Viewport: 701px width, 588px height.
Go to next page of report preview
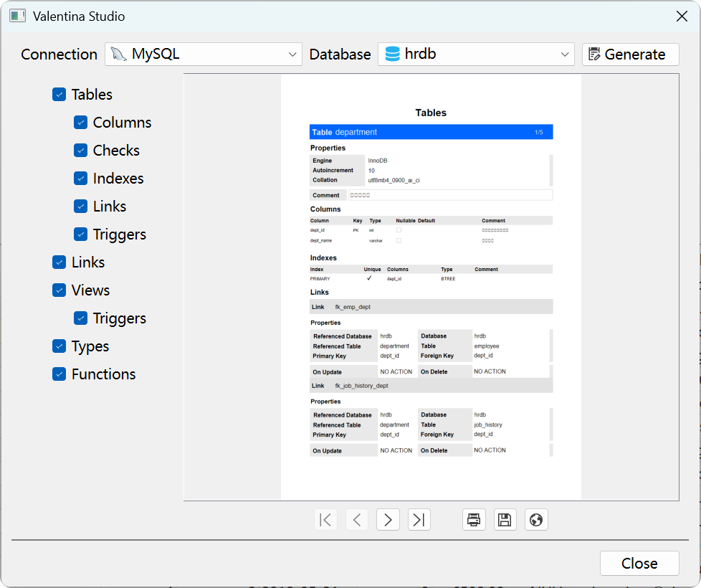(x=388, y=520)
